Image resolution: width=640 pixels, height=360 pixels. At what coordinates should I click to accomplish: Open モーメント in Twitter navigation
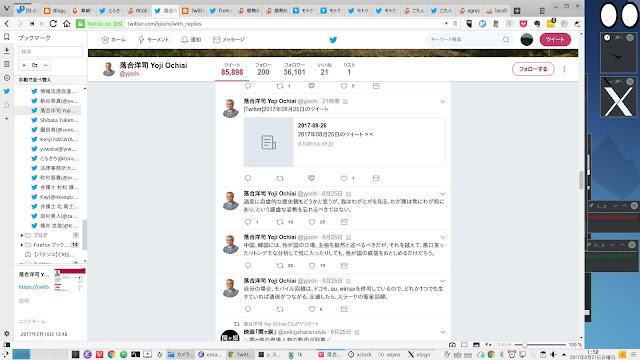click(153, 40)
